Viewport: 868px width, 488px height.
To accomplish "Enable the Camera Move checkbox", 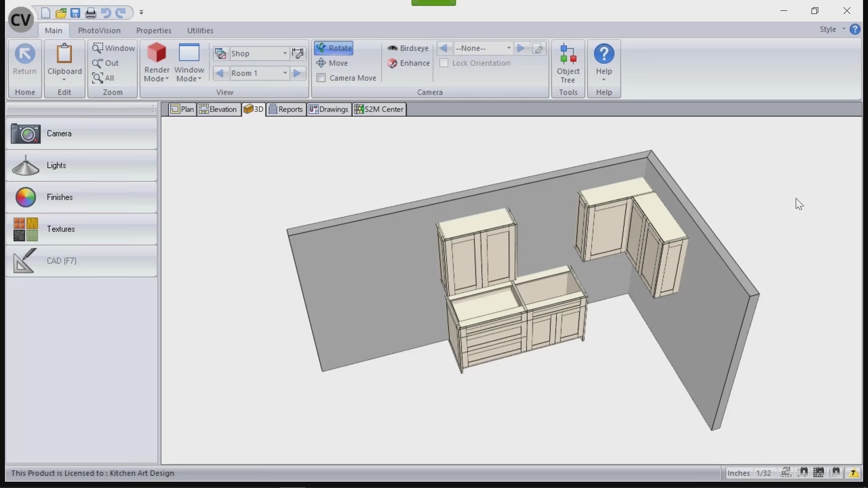I will (x=321, y=78).
